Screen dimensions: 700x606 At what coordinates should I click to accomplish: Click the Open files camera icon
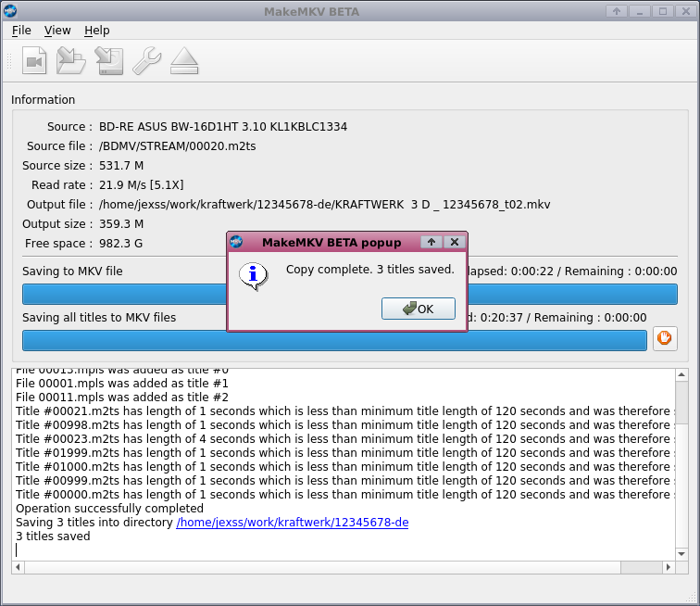click(x=34, y=61)
